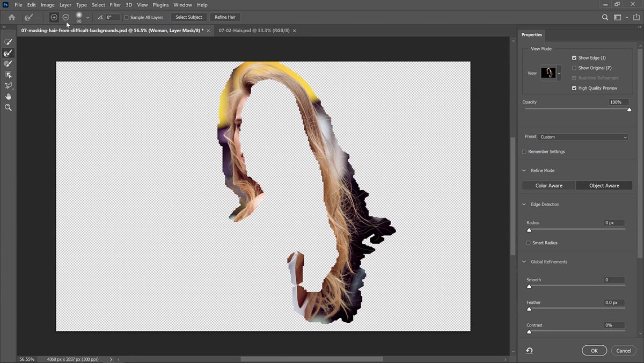
Task: Click the brush angle icon
Action: (100, 17)
